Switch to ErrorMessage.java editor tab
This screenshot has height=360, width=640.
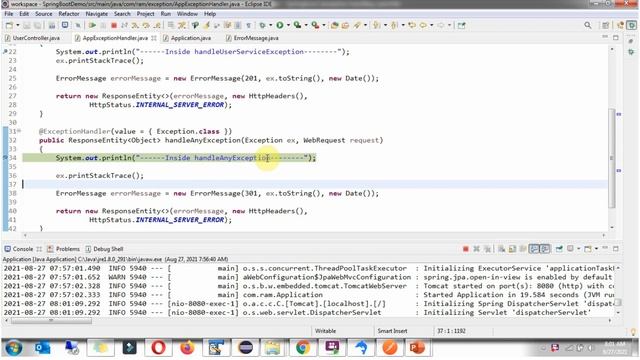click(253, 38)
